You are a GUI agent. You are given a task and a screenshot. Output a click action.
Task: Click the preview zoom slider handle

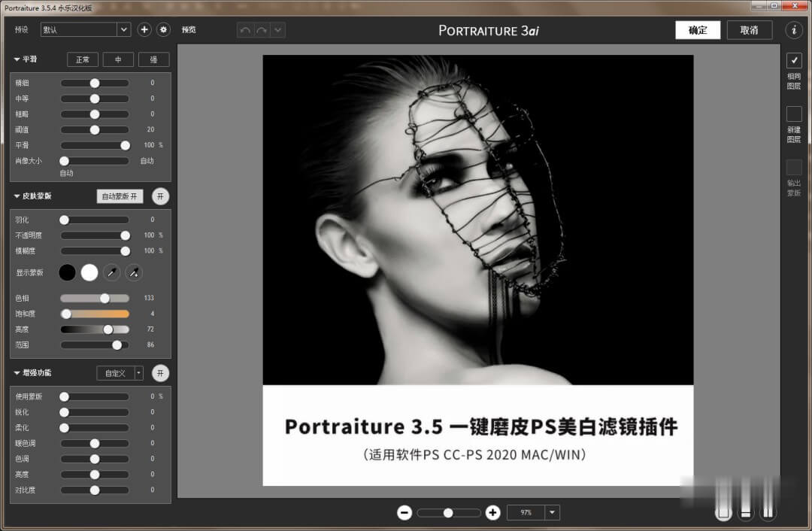[448, 513]
